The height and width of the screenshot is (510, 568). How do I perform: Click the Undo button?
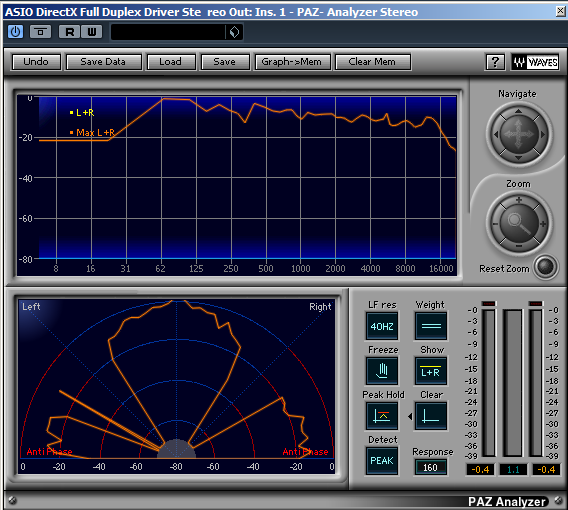pos(36,62)
